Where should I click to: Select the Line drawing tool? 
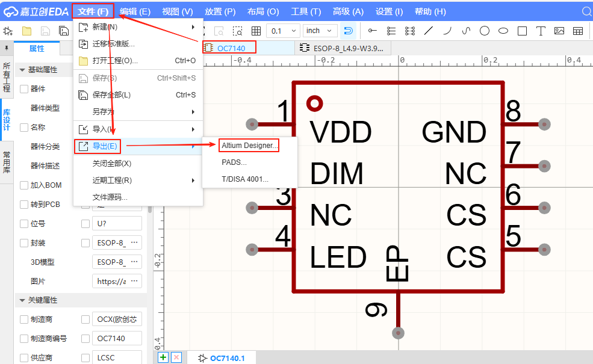coord(429,30)
